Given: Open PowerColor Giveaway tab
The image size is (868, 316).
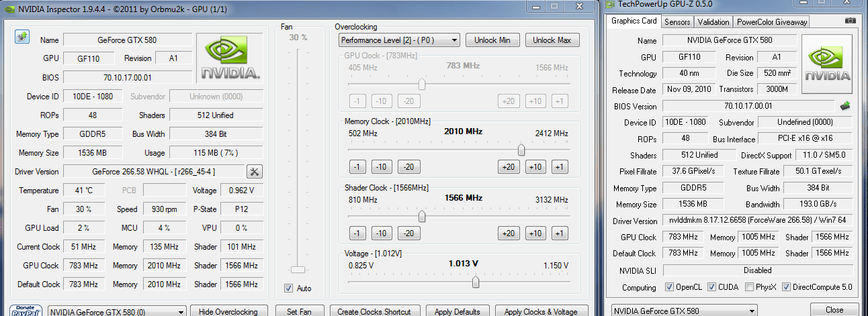Looking at the screenshot, I should 772,22.
